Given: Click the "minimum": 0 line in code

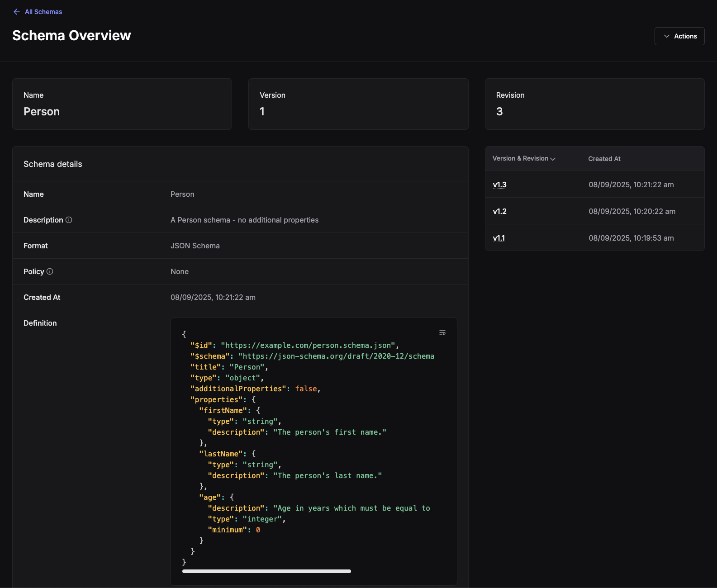Looking at the screenshot, I should point(234,530).
